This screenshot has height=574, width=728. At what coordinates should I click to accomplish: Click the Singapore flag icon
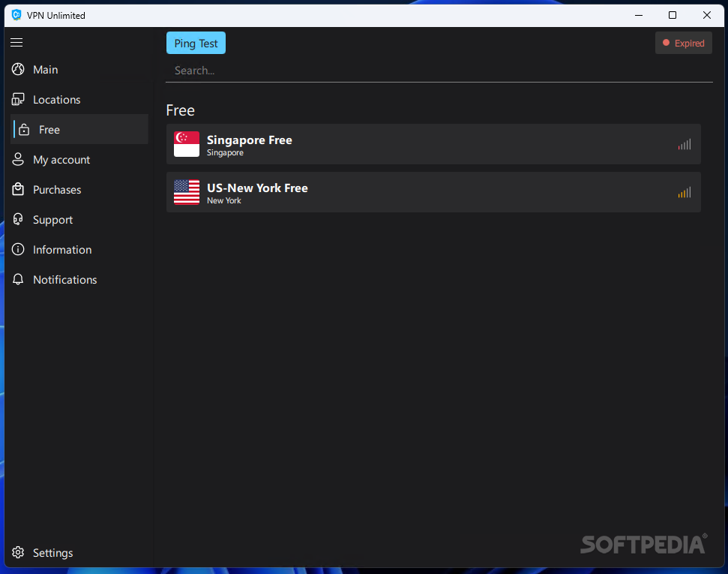187,144
